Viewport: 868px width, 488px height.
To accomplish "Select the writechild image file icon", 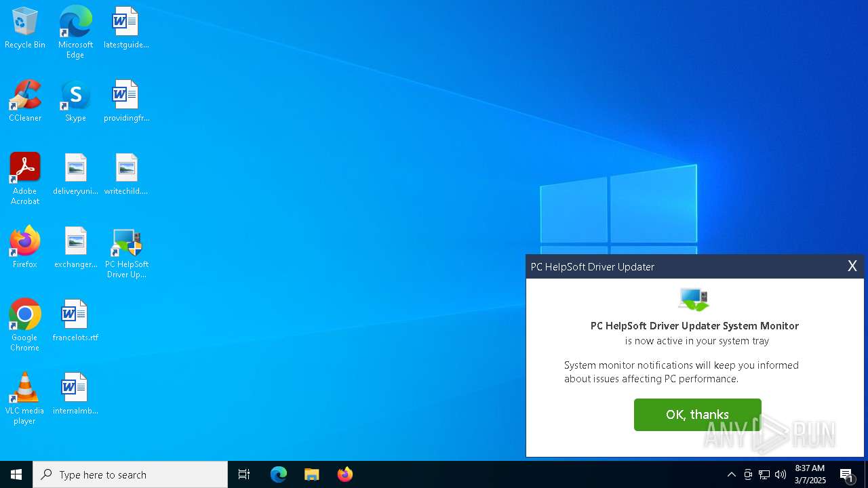I will (x=126, y=175).
